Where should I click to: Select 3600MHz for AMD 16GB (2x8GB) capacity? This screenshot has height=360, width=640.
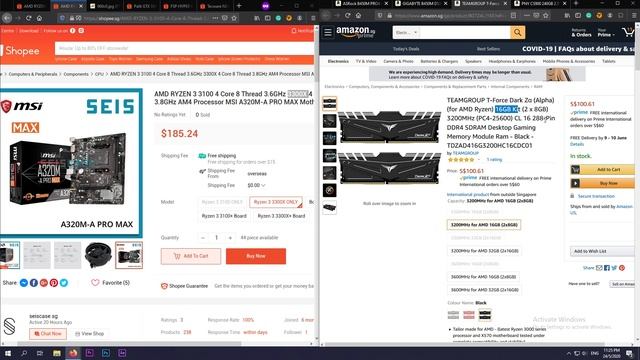click(x=483, y=277)
